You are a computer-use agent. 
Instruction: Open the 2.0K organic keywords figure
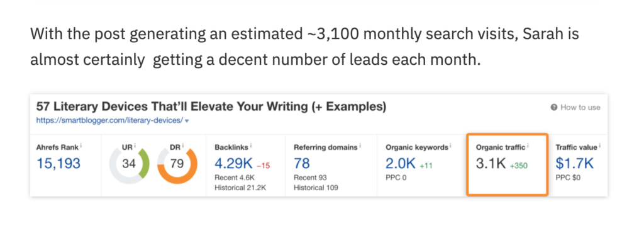tap(401, 164)
